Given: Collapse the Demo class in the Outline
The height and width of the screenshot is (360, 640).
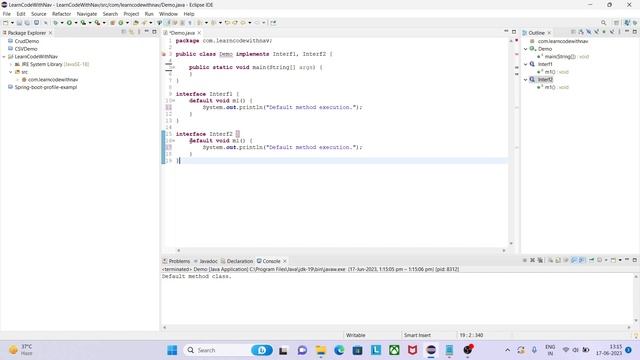Looking at the screenshot, I should click(x=526, y=49).
